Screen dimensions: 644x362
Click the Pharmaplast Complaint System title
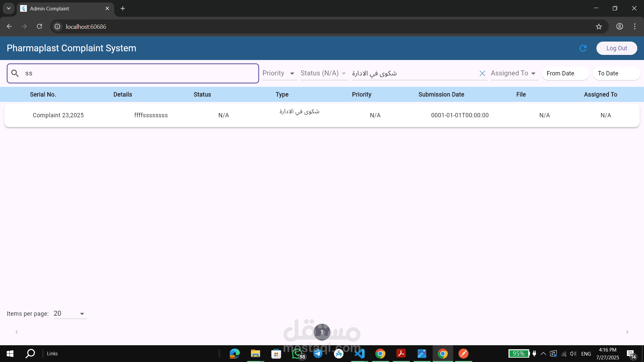(71, 48)
